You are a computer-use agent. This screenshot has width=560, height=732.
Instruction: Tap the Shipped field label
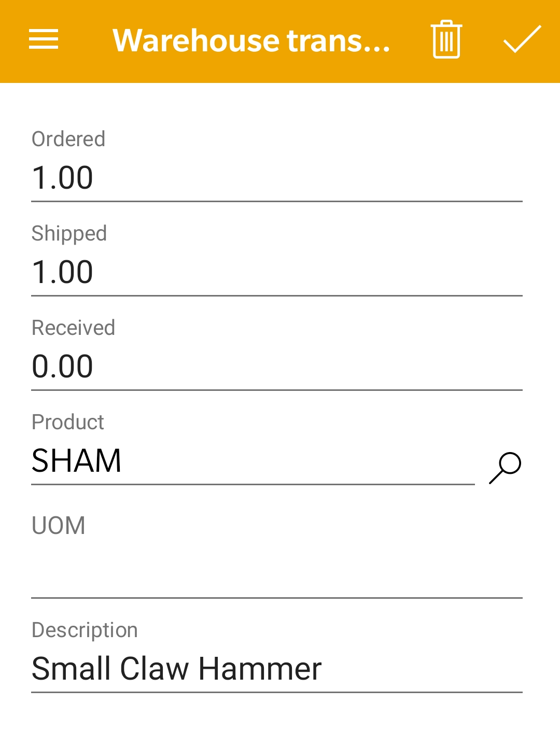(x=69, y=234)
